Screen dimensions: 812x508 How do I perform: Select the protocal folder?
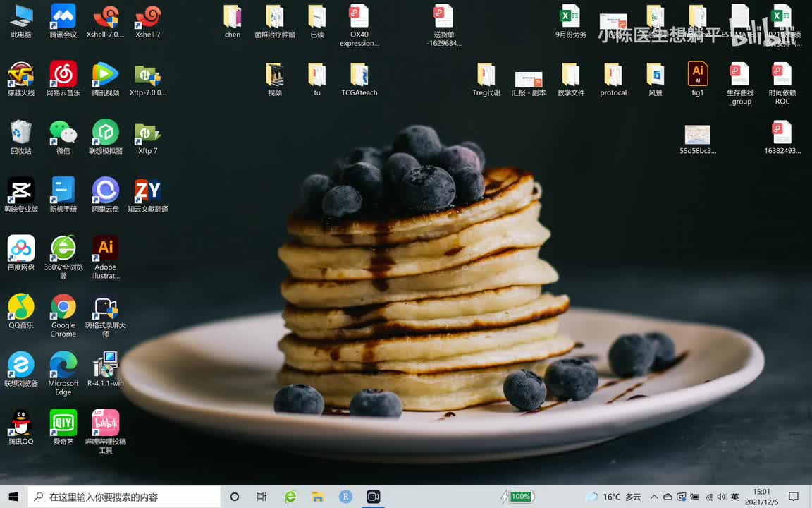tap(613, 79)
